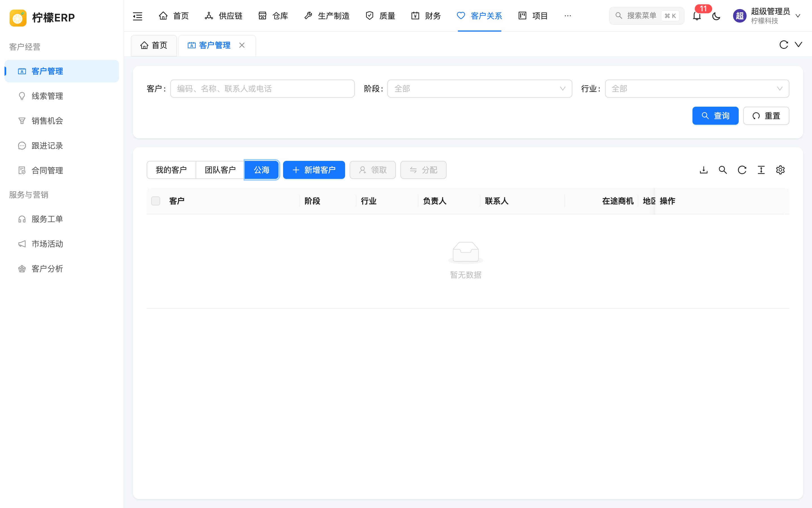This screenshot has height=508, width=812.
Task: Click the 重置 reset button
Action: [766, 116]
